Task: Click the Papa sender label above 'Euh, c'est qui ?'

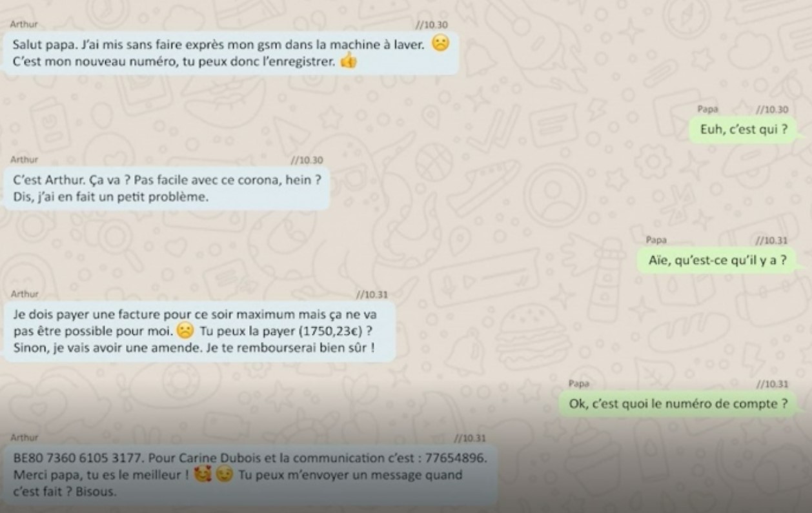Action: coord(707,110)
